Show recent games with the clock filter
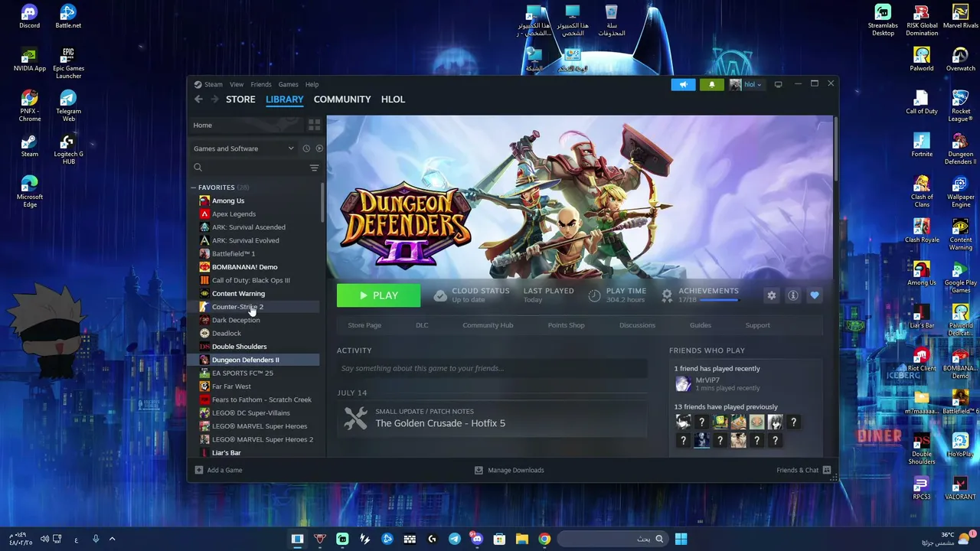 (306, 148)
